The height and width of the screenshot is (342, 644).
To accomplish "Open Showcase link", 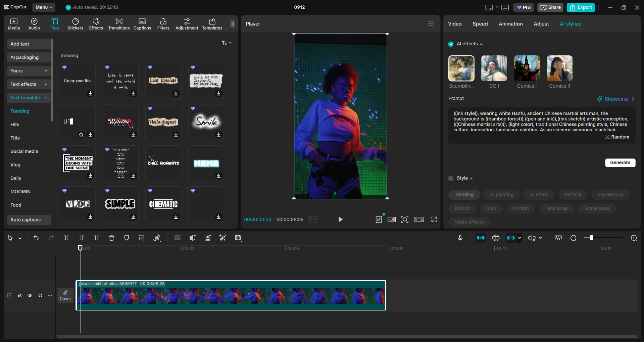I will click(x=616, y=99).
